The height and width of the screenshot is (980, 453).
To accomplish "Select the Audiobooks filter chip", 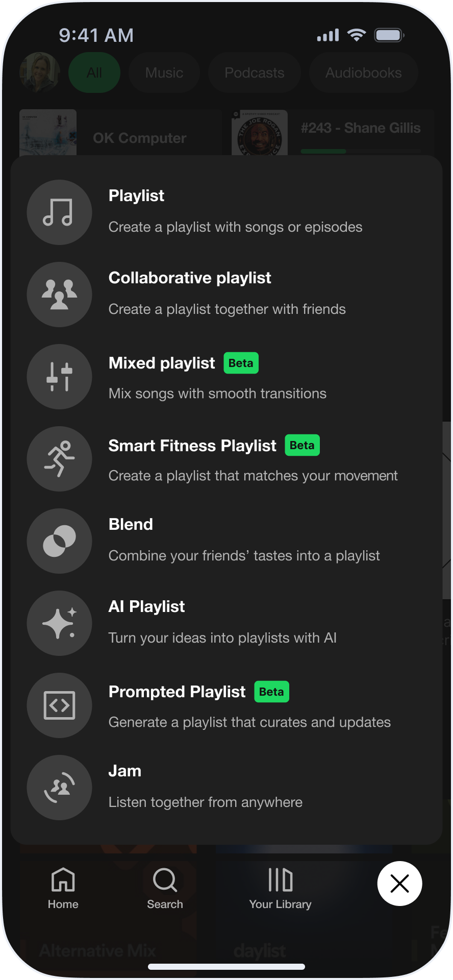I will pyautogui.click(x=363, y=73).
